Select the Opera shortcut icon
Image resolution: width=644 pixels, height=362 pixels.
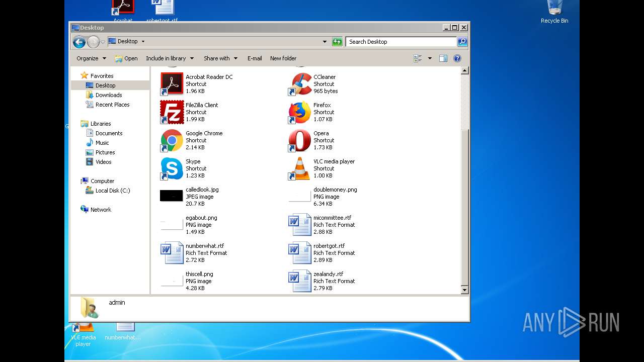click(299, 140)
